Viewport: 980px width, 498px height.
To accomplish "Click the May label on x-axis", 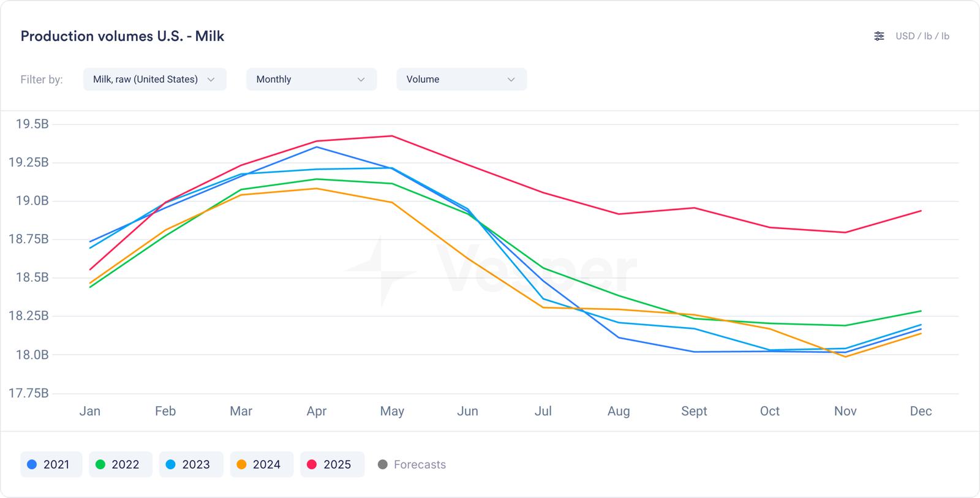I will click(x=392, y=411).
